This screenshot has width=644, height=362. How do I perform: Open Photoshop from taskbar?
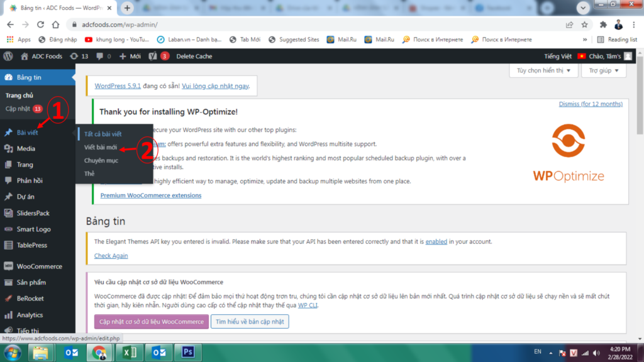pos(187,353)
